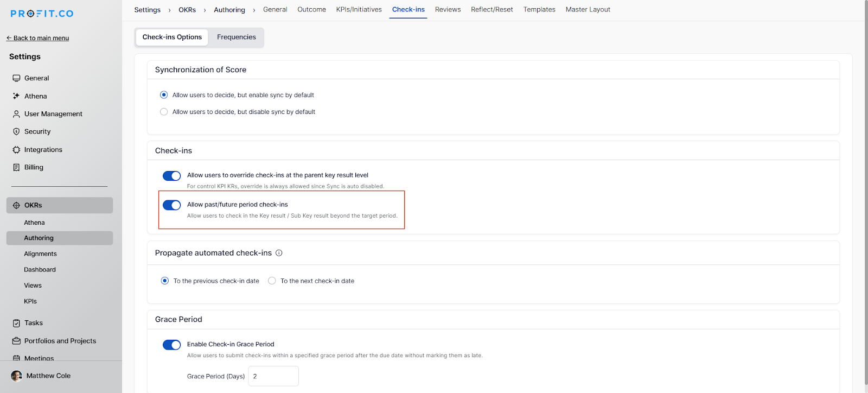Click the General settings monitor icon
The height and width of the screenshot is (393, 868).
click(x=16, y=78)
